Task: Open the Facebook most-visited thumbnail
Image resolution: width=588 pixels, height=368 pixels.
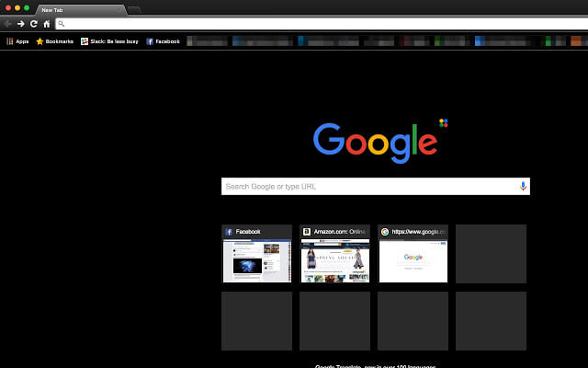Action: tap(257, 254)
